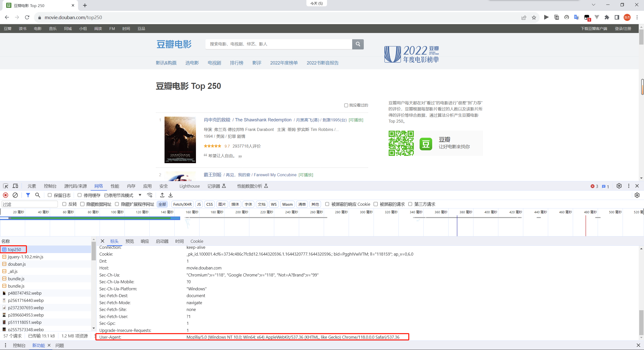
Task: Click the Douban search magnifier button
Action: (x=358, y=44)
